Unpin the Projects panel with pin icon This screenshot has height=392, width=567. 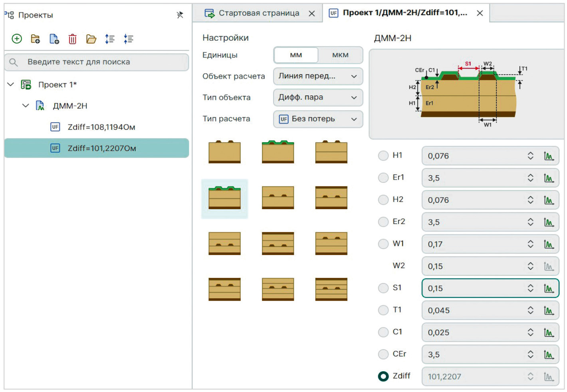point(180,15)
